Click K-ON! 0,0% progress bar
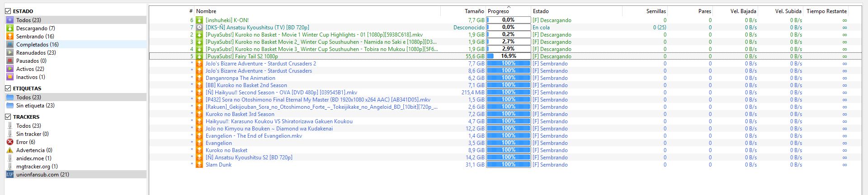 point(509,20)
